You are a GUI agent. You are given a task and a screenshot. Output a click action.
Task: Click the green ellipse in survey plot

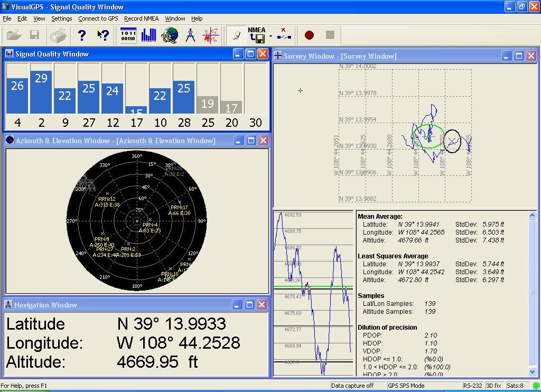click(x=429, y=136)
